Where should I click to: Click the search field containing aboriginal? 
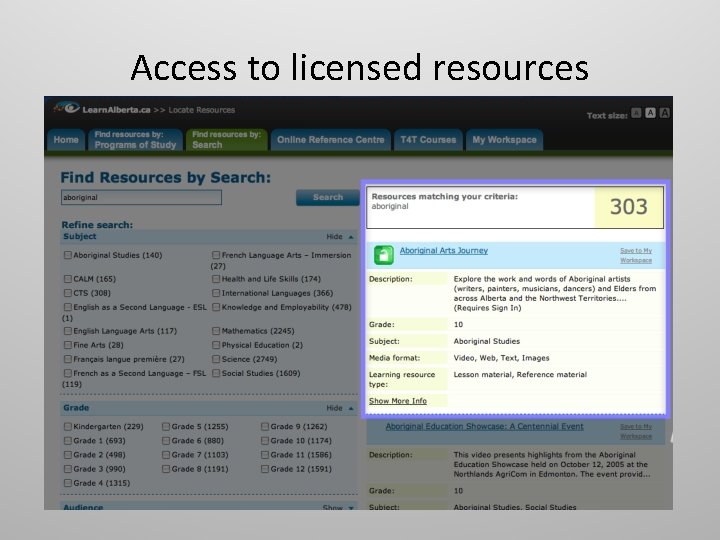141,197
